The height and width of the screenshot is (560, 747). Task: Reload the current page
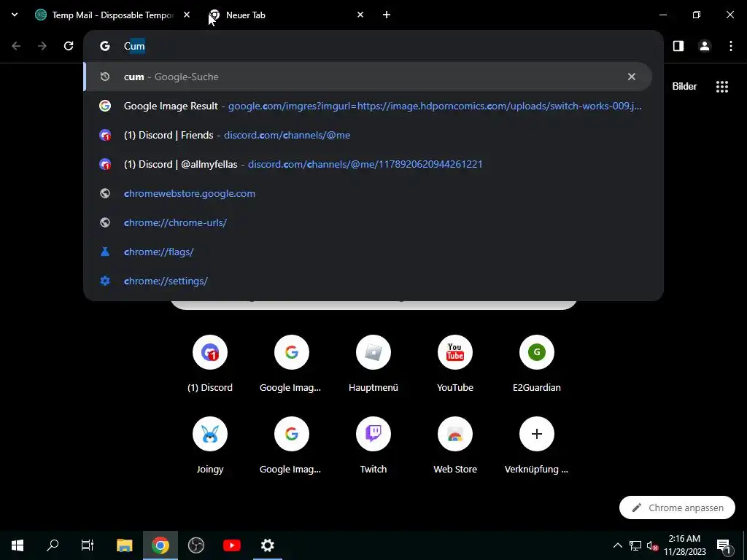[x=69, y=46]
